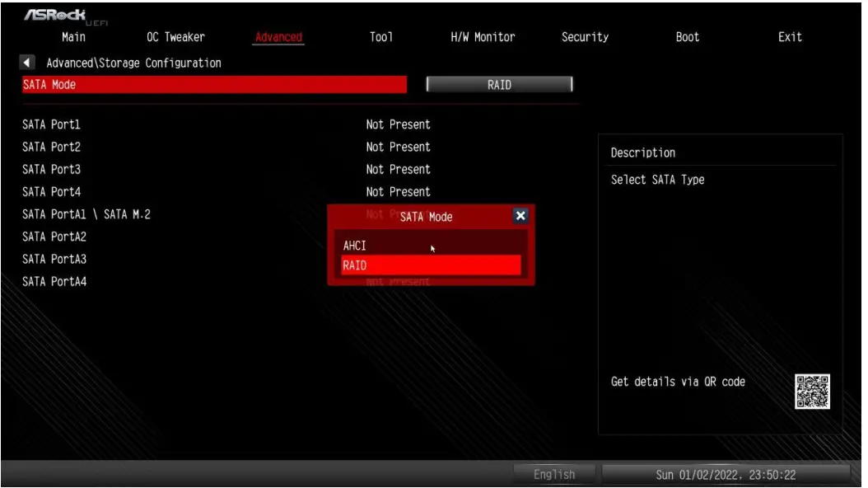Switch to the Tool tab
This screenshot has height=488, width=868.
(x=381, y=36)
